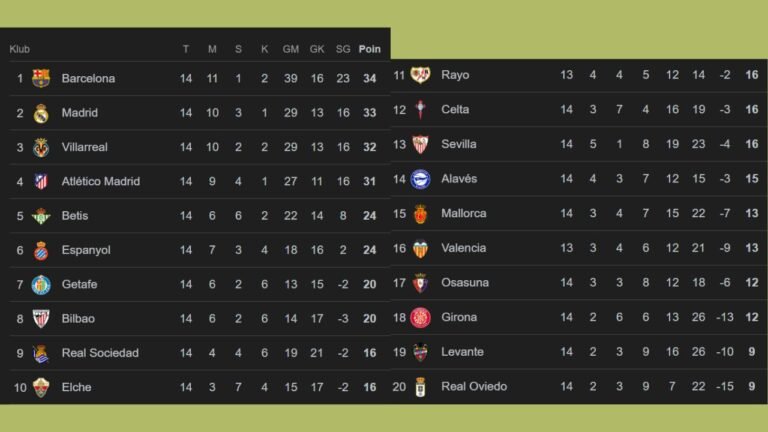Viewport: 768px width, 432px height.
Task: Click the SG column header
Action: pyautogui.click(x=343, y=49)
